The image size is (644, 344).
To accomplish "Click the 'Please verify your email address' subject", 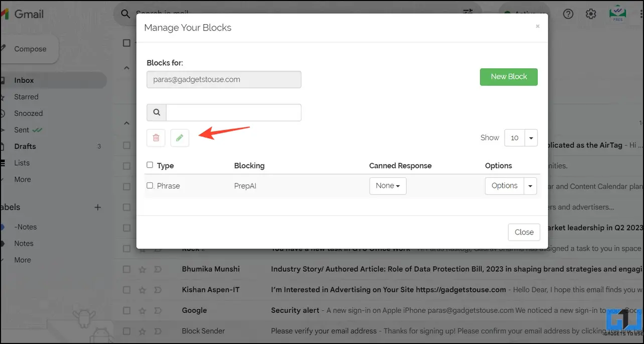I will [324, 331].
